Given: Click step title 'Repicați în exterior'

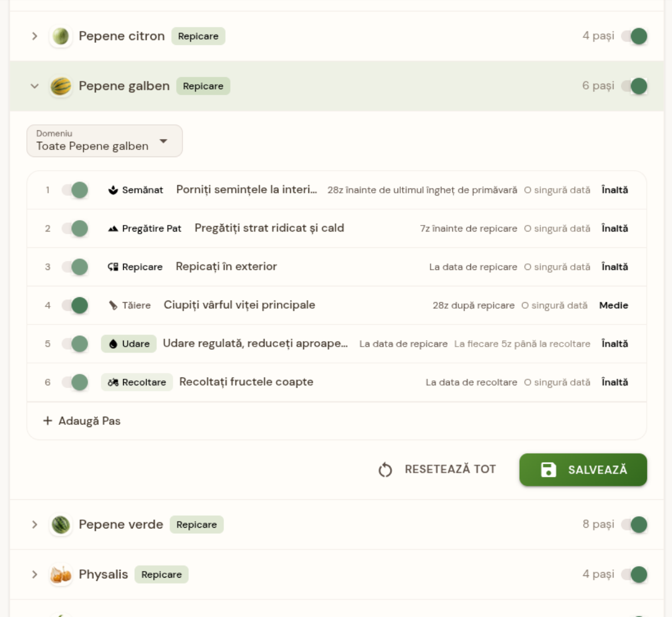Looking at the screenshot, I should [x=226, y=266].
